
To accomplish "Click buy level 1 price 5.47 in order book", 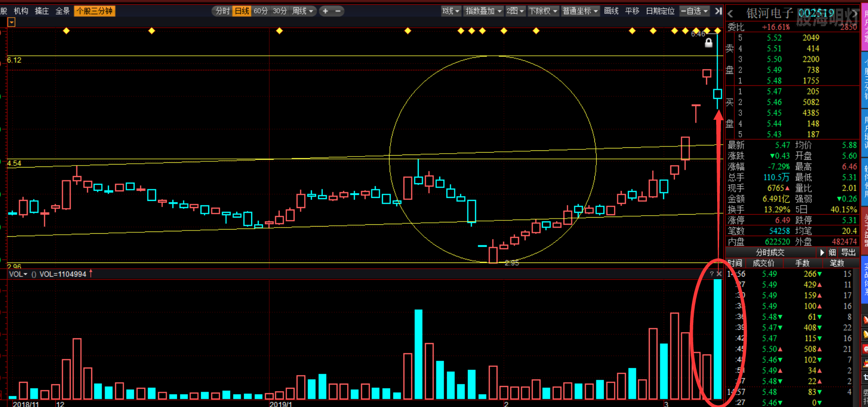I will pos(774,91).
